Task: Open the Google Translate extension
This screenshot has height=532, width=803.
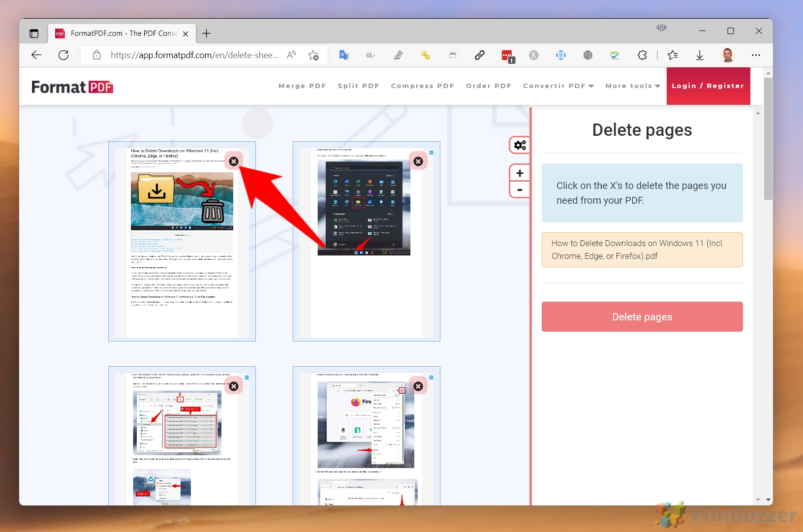Action: (x=344, y=55)
